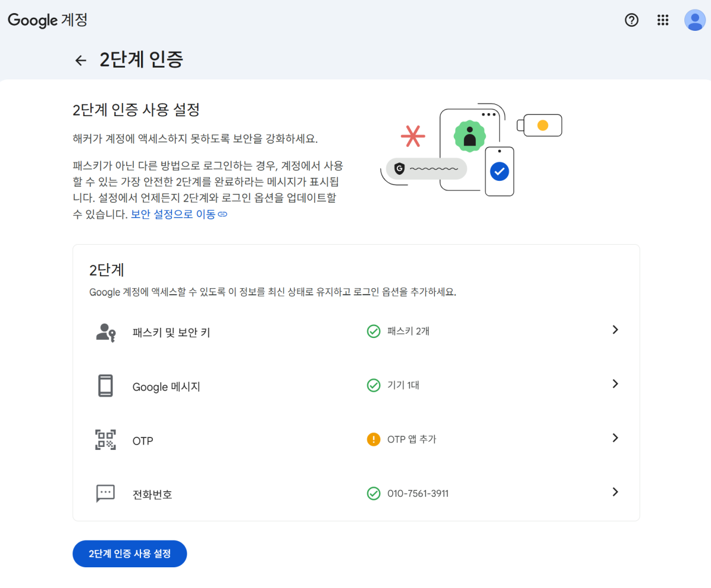Click the phone number 010-7561-3911
The height and width of the screenshot is (588, 711).
418,493
